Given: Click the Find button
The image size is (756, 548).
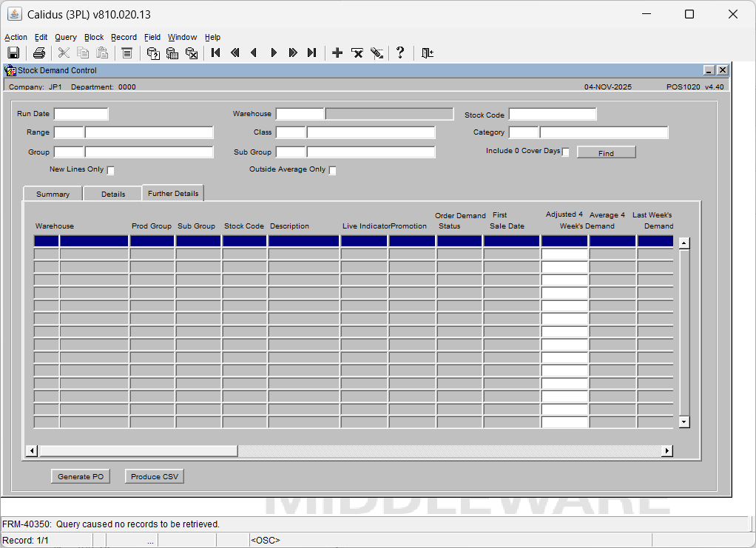Looking at the screenshot, I should click(606, 153).
